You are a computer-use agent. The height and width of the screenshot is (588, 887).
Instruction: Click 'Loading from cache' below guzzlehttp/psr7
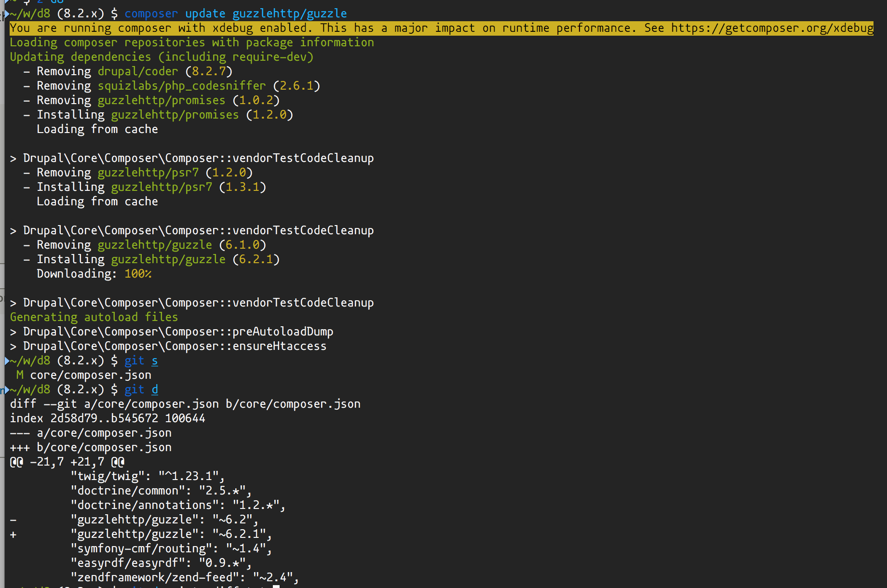[x=97, y=201]
